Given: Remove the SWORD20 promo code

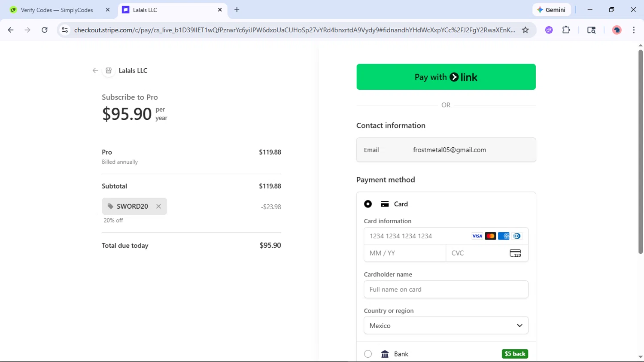Looking at the screenshot, I should pos(158,206).
